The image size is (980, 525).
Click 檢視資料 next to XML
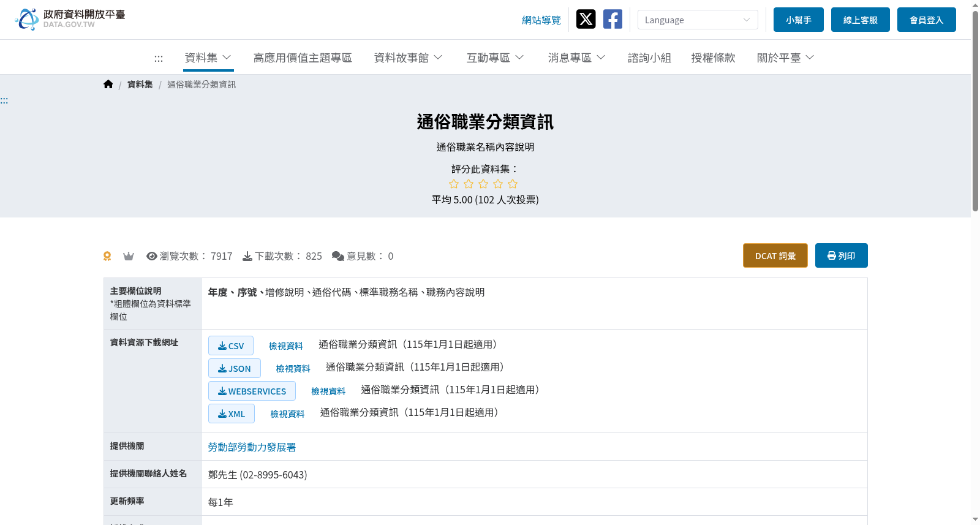[287, 414]
